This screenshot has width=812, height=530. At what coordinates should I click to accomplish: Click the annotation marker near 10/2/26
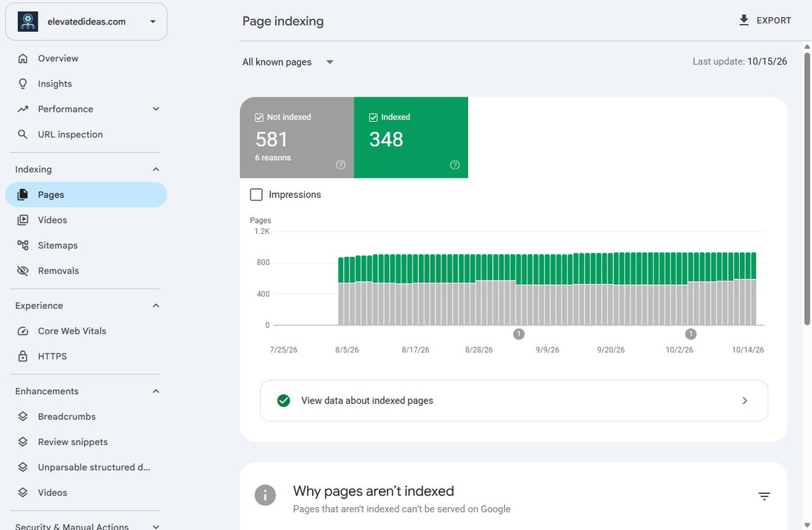coord(690,334)
